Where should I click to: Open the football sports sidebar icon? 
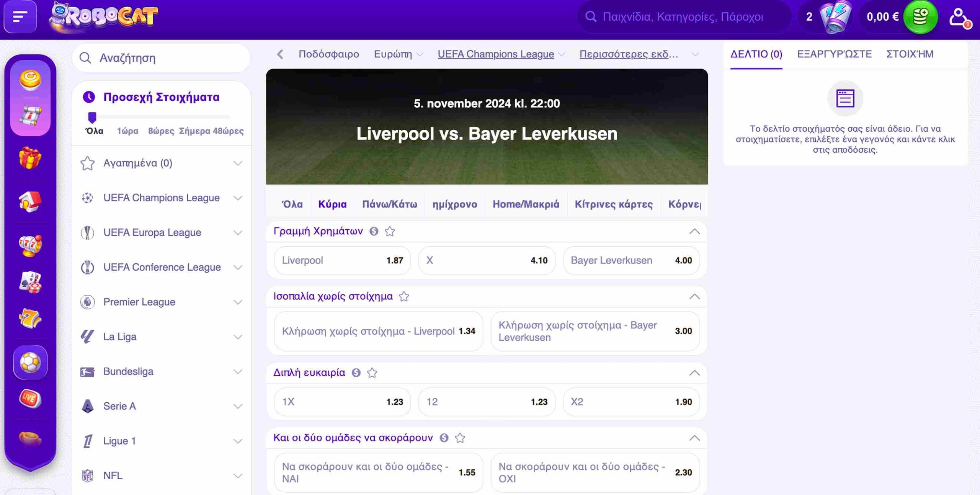[x=30, y=362]
